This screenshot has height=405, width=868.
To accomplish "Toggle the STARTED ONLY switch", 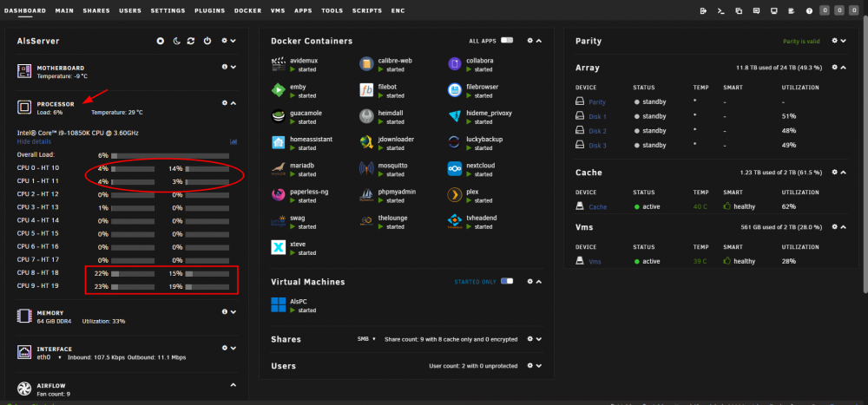I will [x=507, y=282].
